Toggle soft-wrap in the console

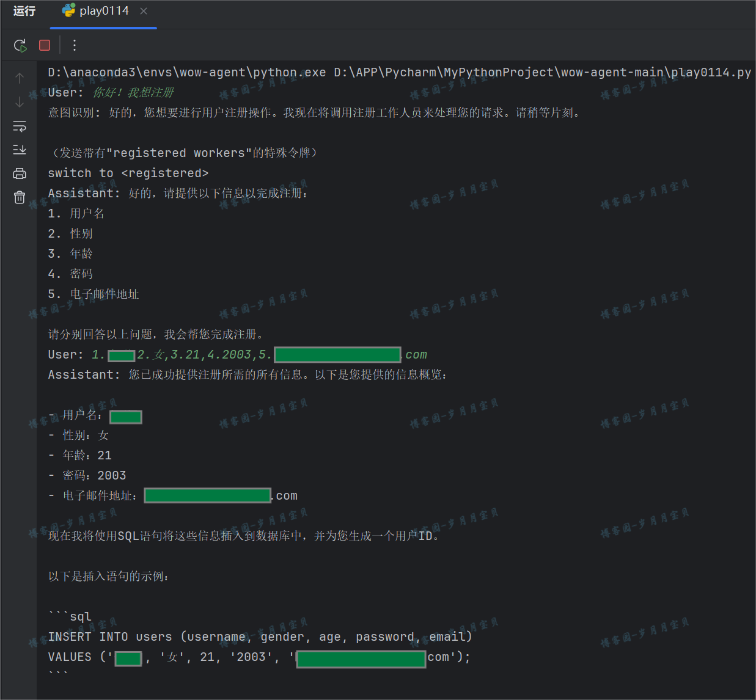coord(20,126)
